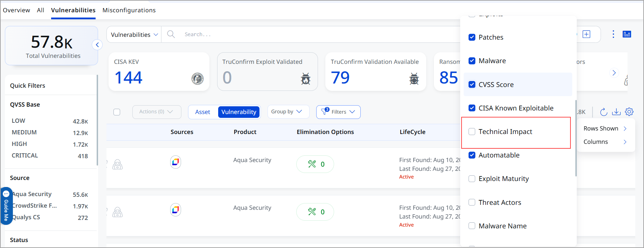The image size is (644, 248).
Task: Uncheck CISA Known Exploitable checkbox
Action: tap(472, 108)
